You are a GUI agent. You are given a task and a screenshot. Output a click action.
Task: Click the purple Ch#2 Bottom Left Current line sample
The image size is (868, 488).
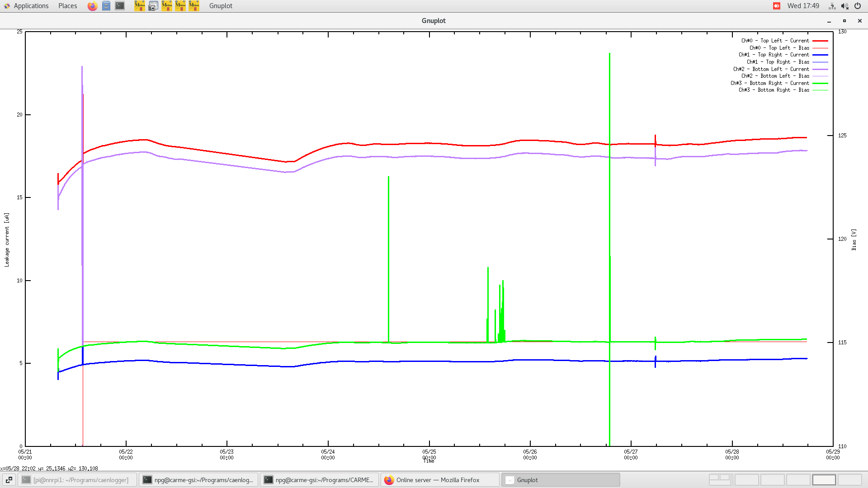[x=820, y=69]
